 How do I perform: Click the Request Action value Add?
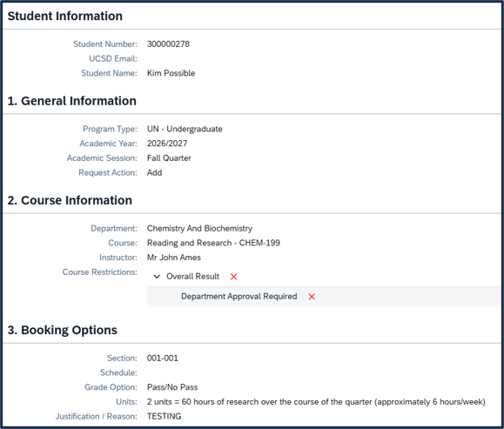(x=154, y=172)
